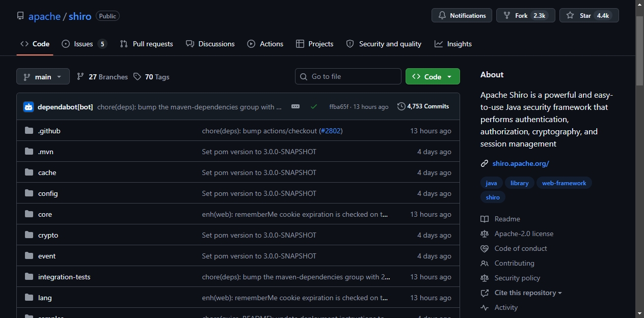Select the java topic tag

[x=492, y=183]
